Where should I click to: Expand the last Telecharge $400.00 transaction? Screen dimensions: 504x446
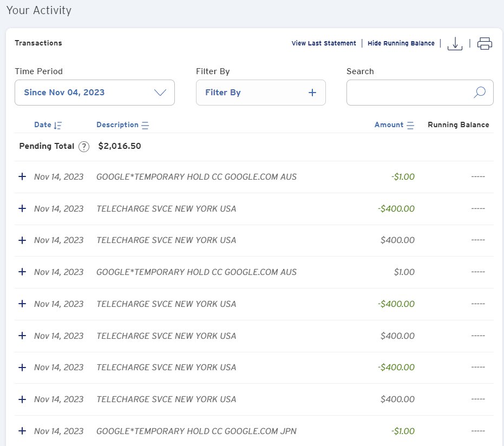(22, 399)
